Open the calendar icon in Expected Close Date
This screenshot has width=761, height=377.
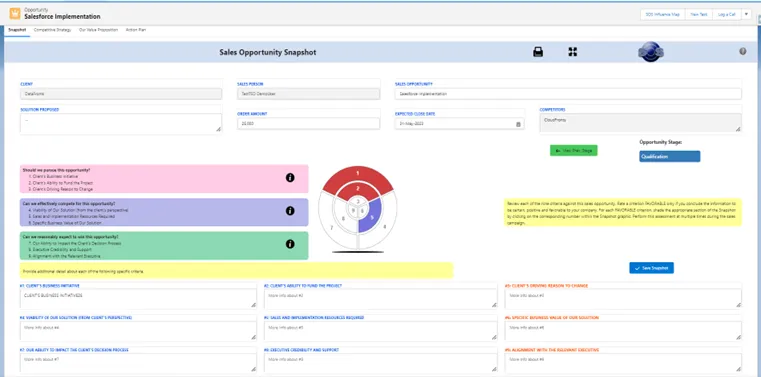click(518, 124)
